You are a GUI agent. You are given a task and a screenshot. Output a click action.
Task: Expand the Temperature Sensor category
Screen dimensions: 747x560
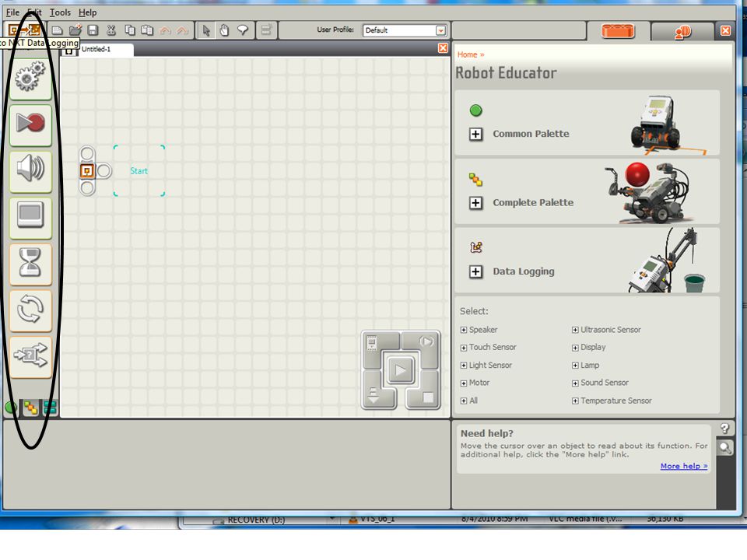575,401
